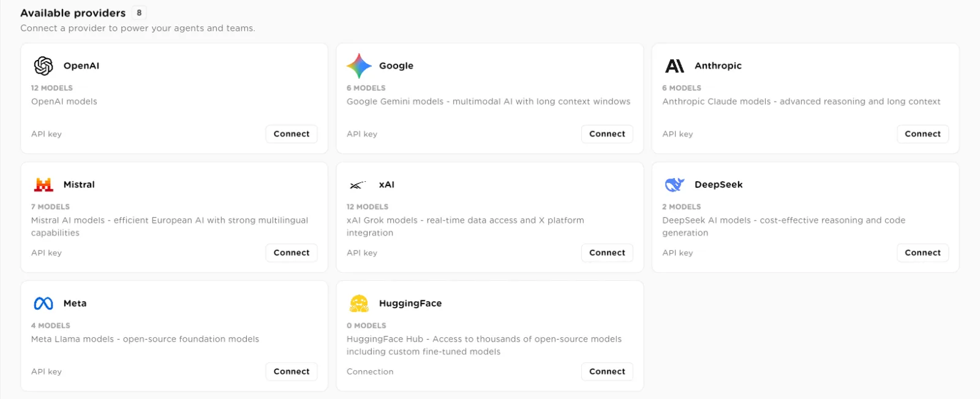
Task: Connect the Anthropic provider
Action: click(922, 134)
